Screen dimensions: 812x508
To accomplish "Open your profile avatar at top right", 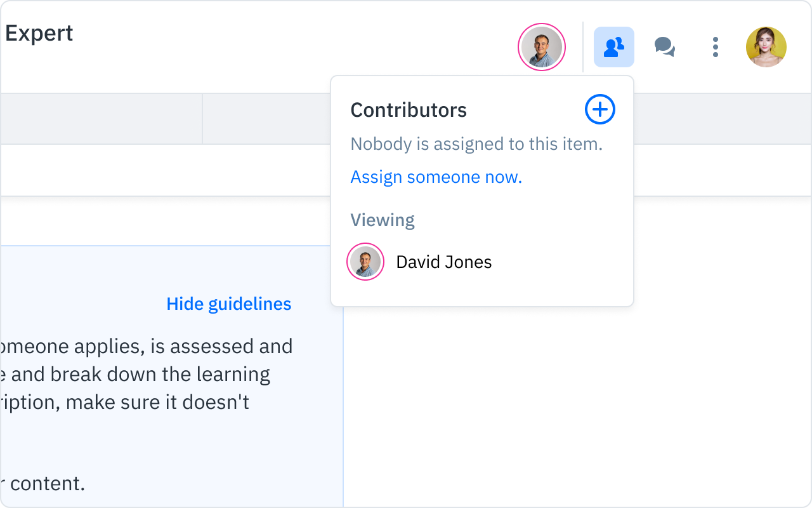I will coord(766,46).
